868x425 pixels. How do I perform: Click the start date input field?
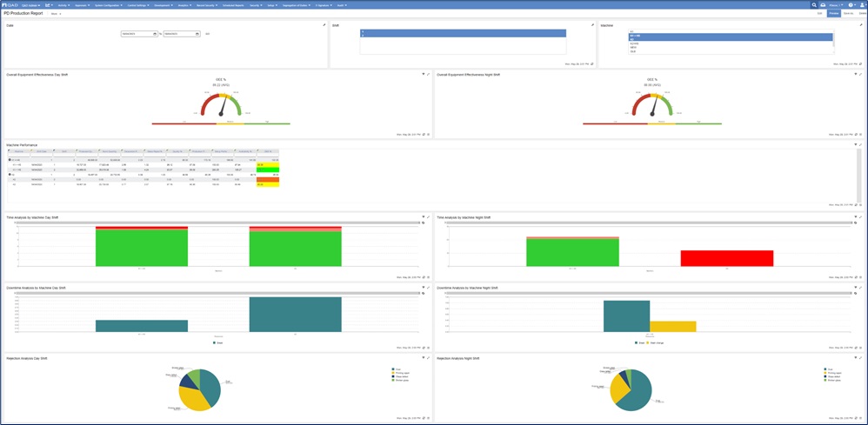coord(139,34)
